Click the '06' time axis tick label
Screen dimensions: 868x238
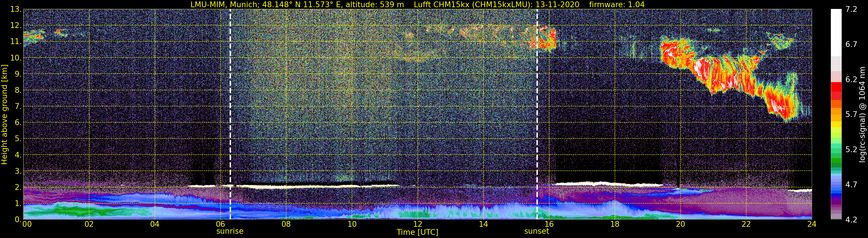[220, 224]
